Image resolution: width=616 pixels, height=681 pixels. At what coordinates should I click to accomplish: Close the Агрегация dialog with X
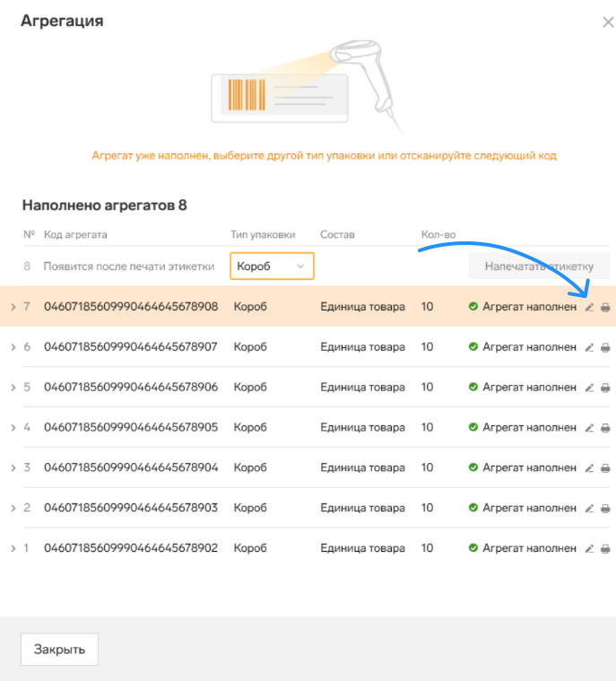(608, 22)
